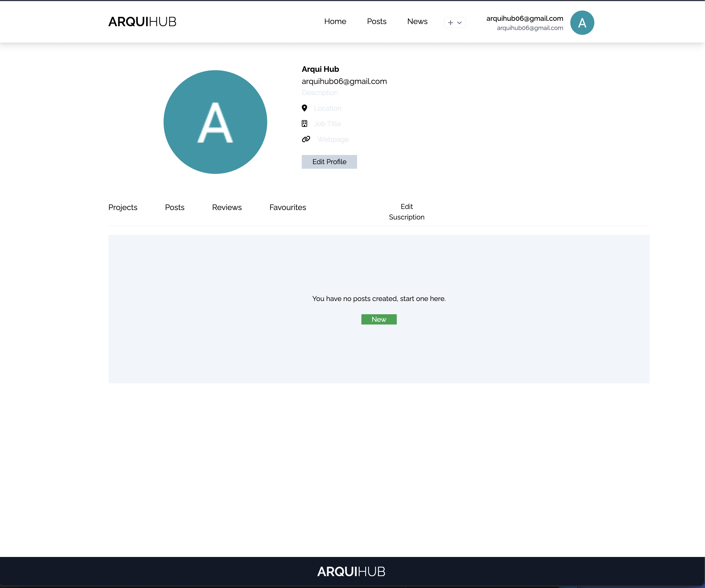Click the plus icon in the navbar
Image resolution: width=705 pixels, height=588 pixels.
point(450,22)
